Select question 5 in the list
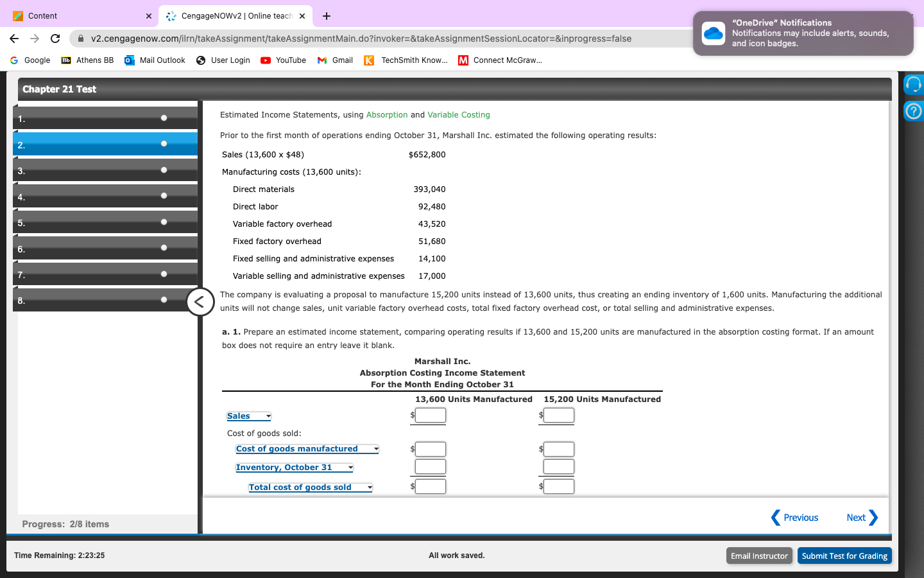The height and width of the screenshot is (578, 924). click(x=105, y=222)
